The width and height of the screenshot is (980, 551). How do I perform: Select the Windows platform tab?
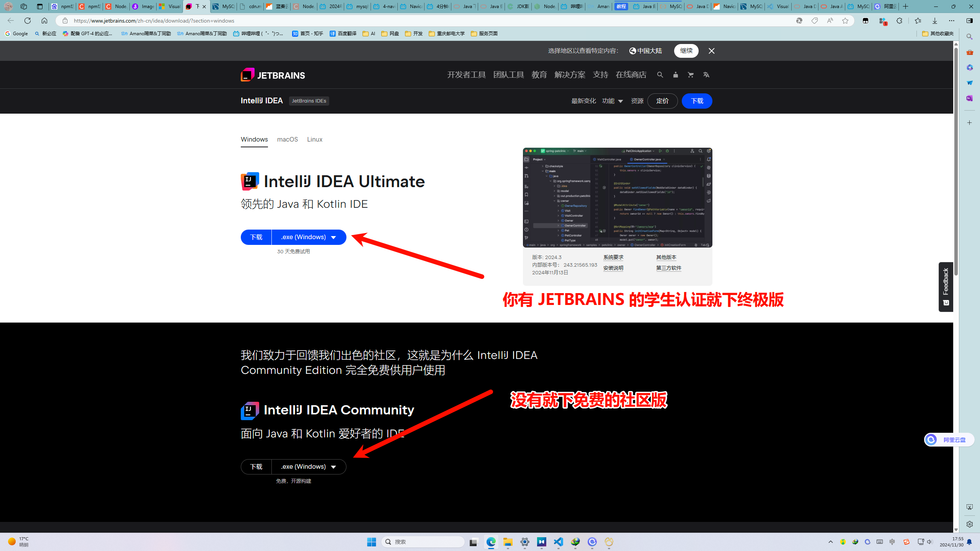pos(254,139)
